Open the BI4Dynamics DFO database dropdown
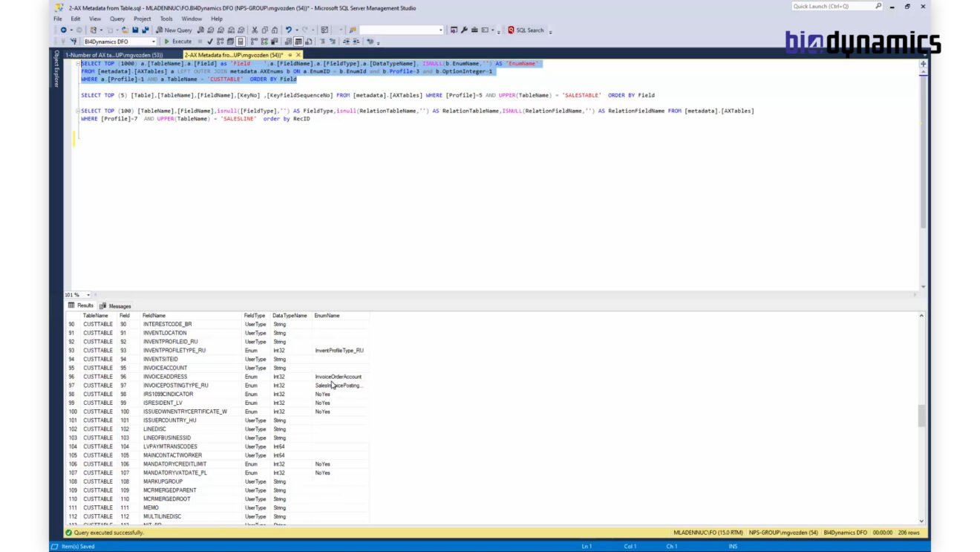The image size is (980, 552). [x=152, y=41]
